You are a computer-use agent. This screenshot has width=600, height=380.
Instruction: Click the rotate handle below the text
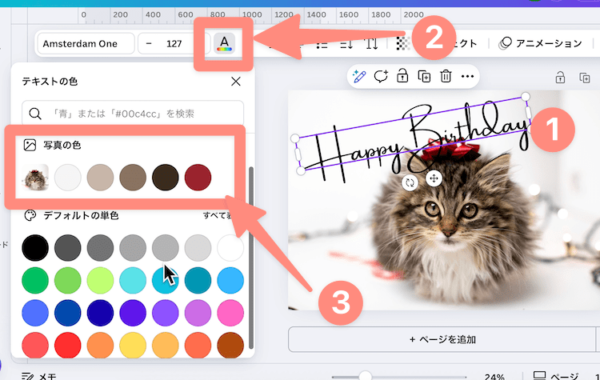410,183
